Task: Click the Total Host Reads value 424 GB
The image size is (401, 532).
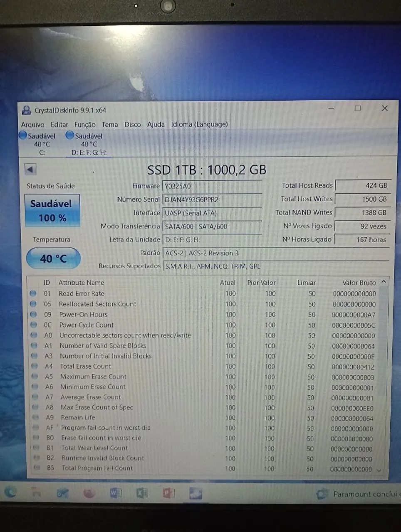Action: 363,185
